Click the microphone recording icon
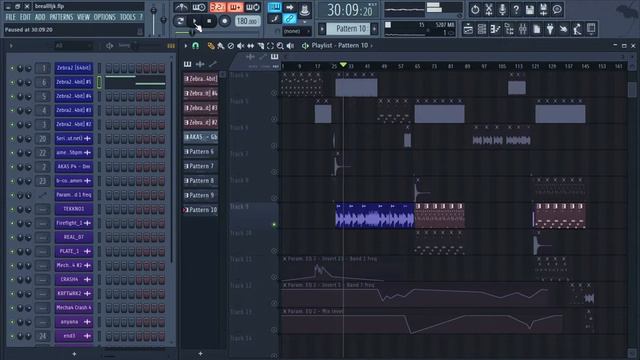 (502, 9)
